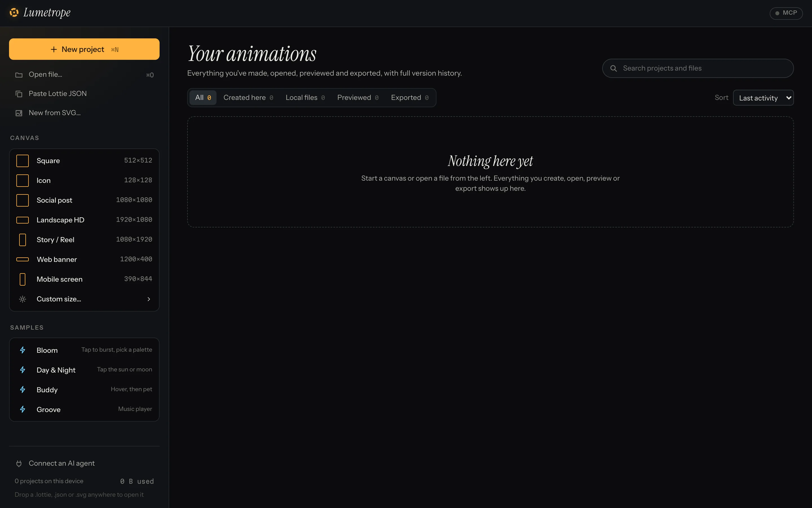
Task: Click the Nothing here yet empty drop area
Action: (x=490, y=172)
